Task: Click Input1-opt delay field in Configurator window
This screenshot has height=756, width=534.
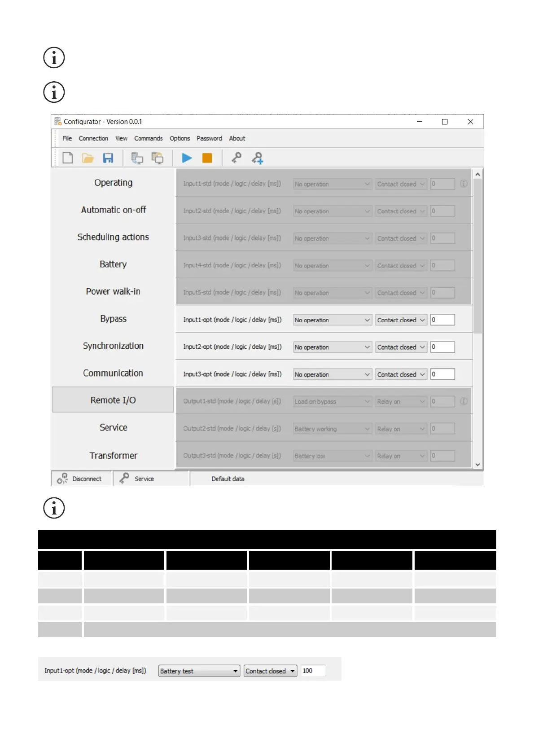Action: [442, 320]
